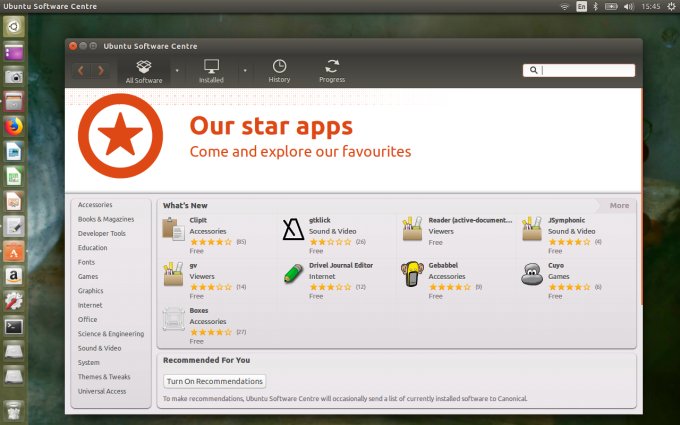Expand the Installed dropdown arrow

(244, 71)
